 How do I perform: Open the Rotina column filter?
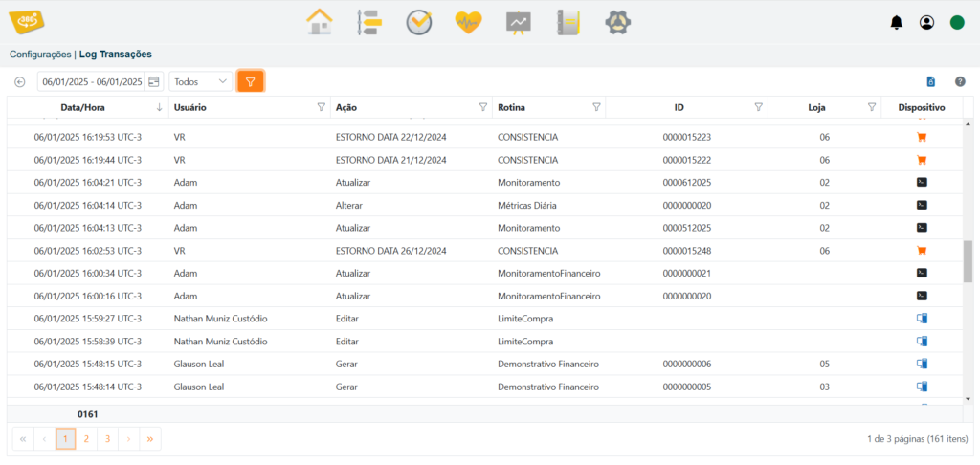coord(596,107)
